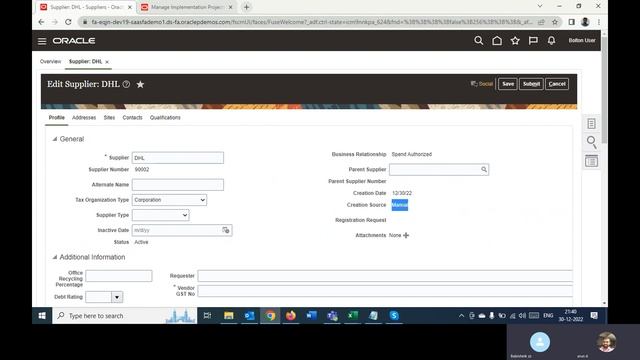Open Task View on the taskbar
The image size is (640, 360).
(207, 316)
